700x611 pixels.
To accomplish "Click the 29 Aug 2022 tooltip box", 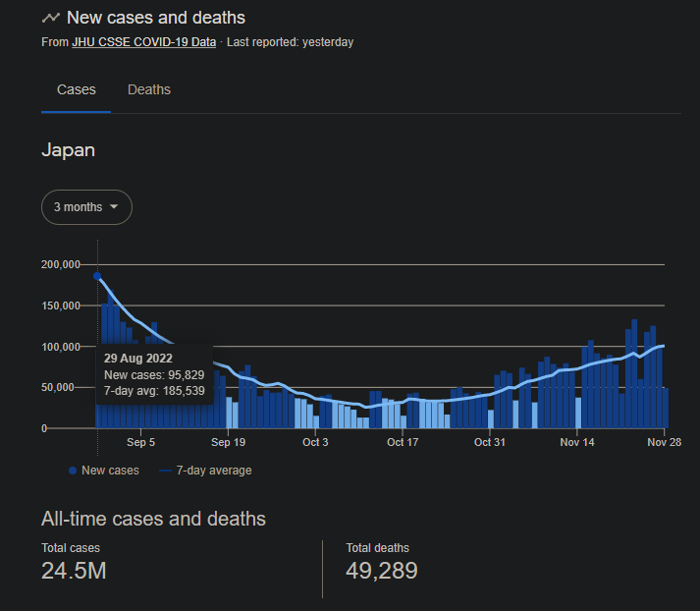I will point(154,374).
